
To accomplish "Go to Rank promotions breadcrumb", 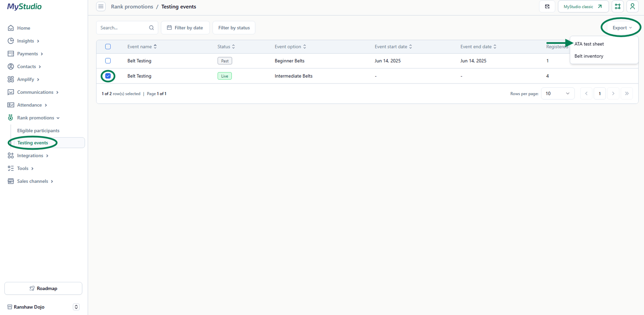I will 132,7.
